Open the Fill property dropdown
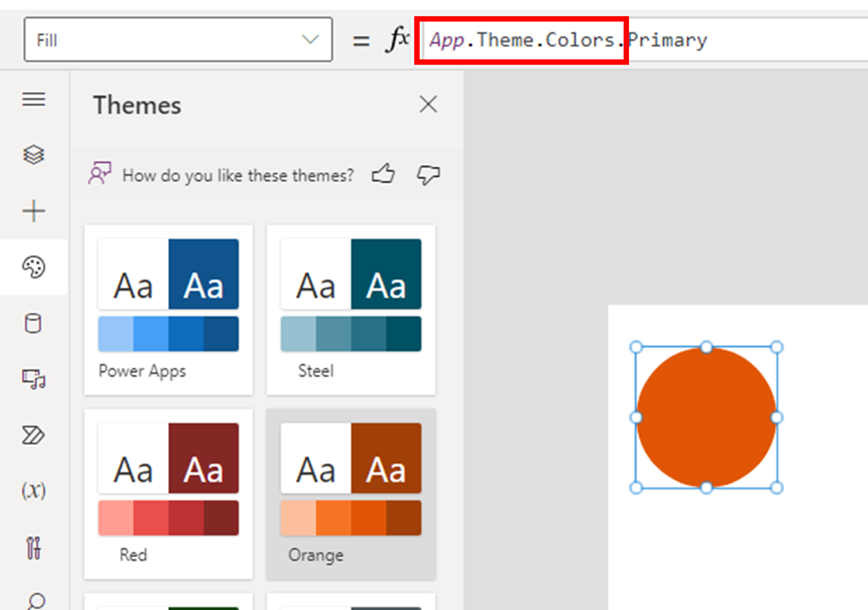 click(310, 40)
